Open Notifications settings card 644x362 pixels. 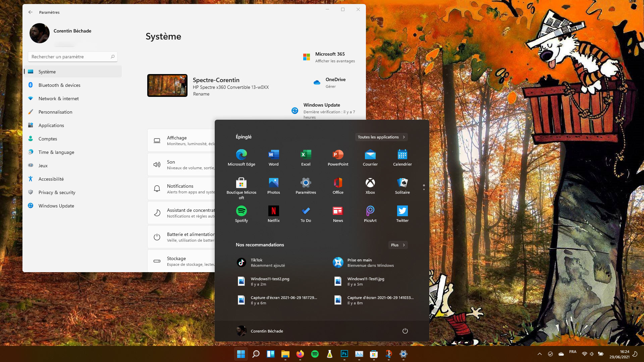tap(181, 189)
